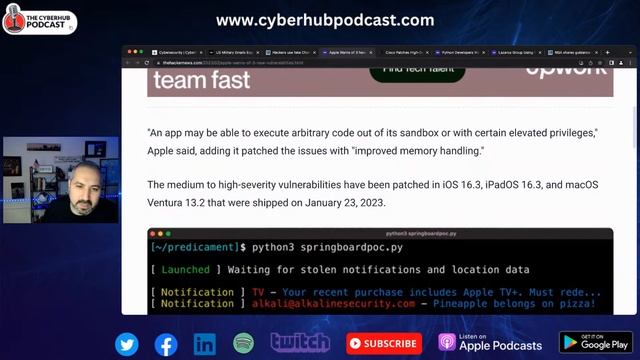Open a new browser tab with plus button
640x360 pixels.
[608, 52]
